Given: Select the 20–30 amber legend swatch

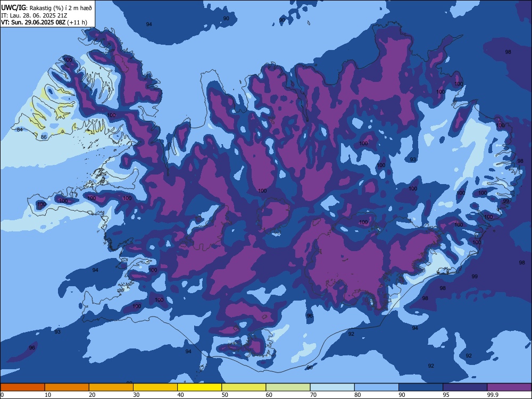Looking at the screenshot, I should (111, 387).
